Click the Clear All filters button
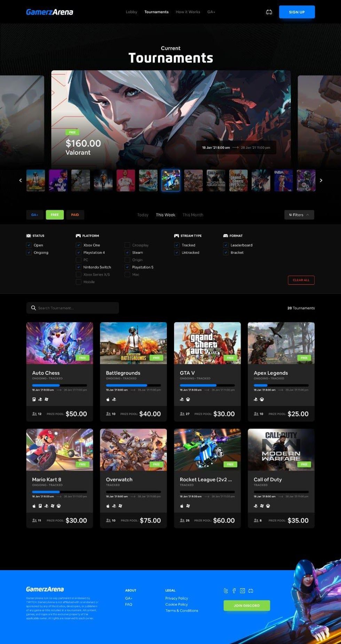 coord(301,280)
